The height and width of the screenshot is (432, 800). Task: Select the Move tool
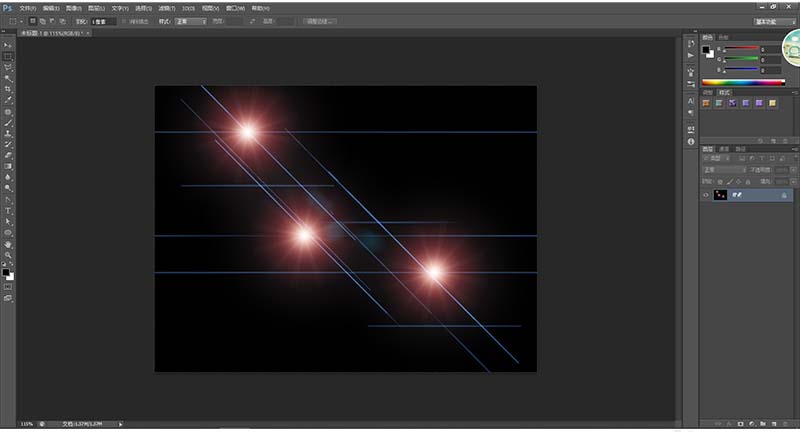(x=8, y=45)
